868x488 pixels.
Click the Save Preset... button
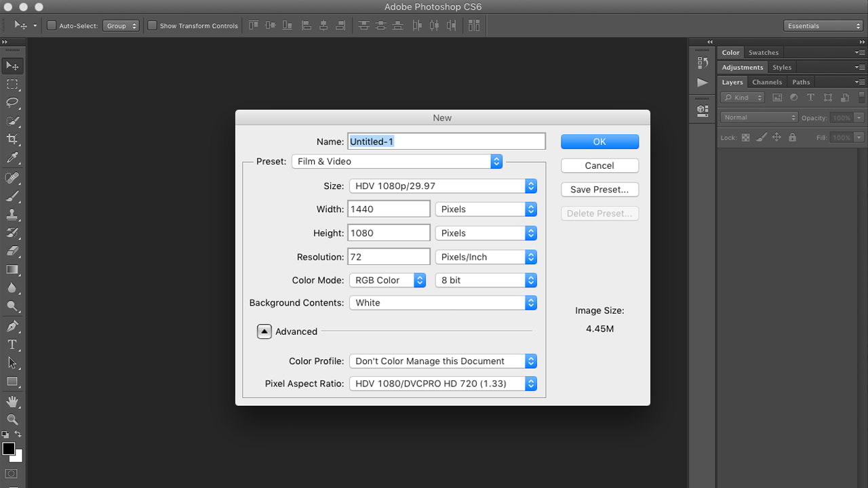(599, 190)
